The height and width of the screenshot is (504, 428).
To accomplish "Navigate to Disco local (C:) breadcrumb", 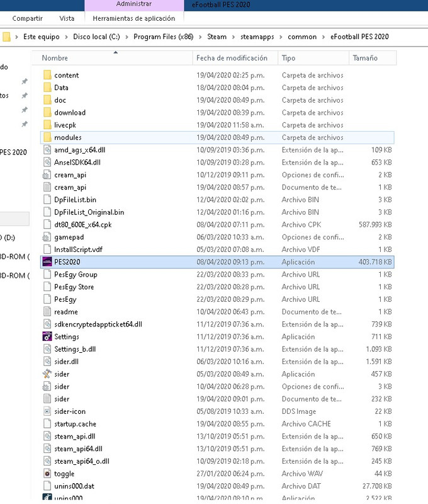I will [x=96, y=37].
